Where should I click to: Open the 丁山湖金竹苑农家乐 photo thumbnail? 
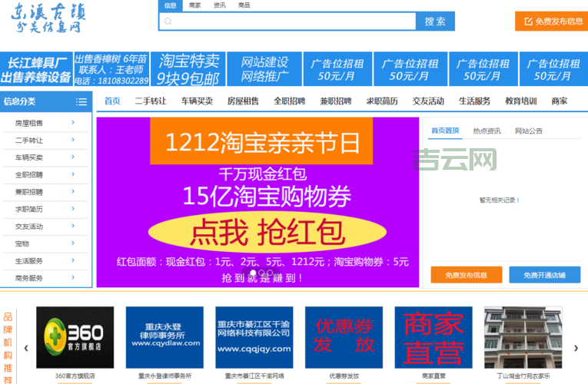523,337
